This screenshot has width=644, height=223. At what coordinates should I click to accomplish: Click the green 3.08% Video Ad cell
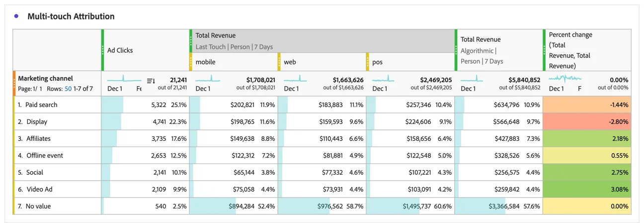[x=587, y=190]
